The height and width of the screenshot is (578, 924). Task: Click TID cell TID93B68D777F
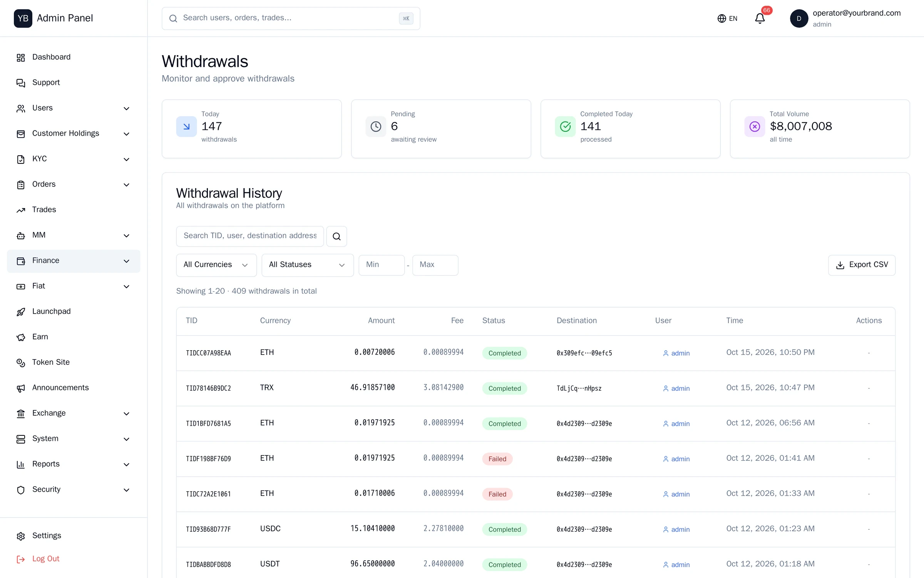pyautogui.click(x=208, y=529)
